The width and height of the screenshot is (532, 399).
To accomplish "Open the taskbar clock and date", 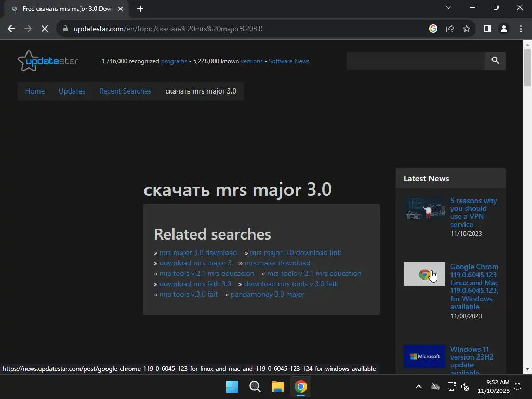I will coord(494,387).
